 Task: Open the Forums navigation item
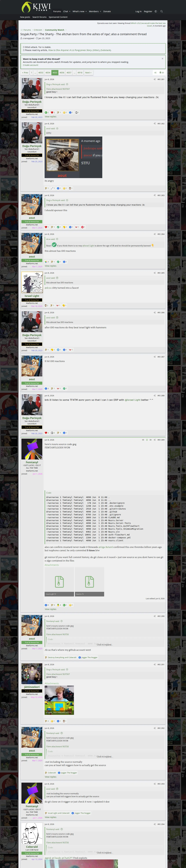pos(57,11)
